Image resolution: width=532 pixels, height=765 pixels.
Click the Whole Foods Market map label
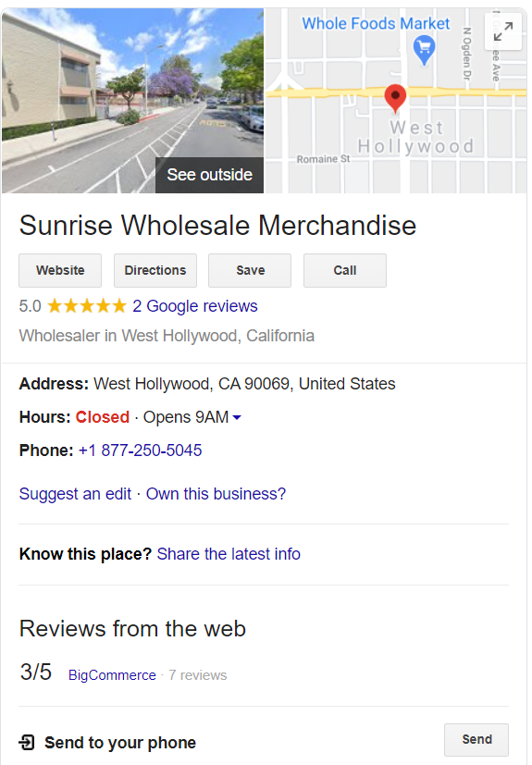376,23
